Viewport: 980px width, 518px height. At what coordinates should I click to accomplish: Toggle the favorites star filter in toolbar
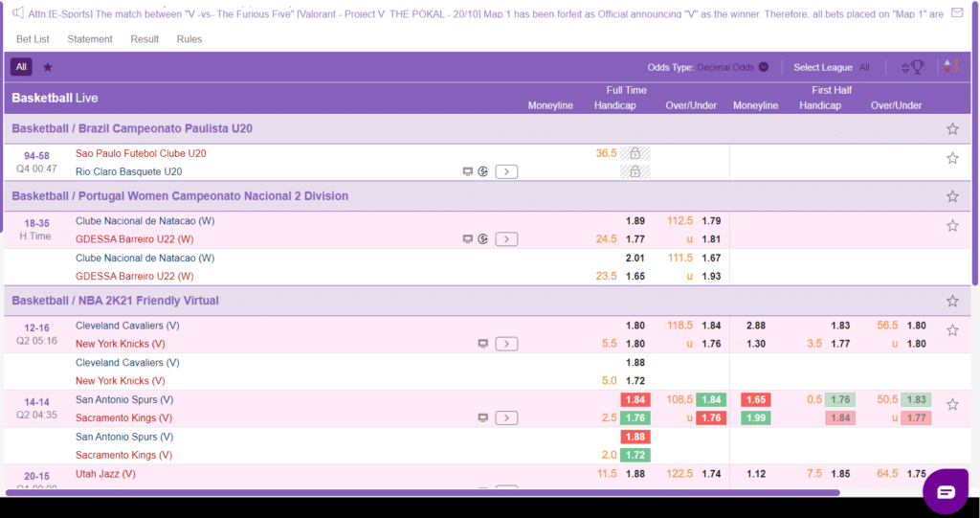tap(48, 67)
